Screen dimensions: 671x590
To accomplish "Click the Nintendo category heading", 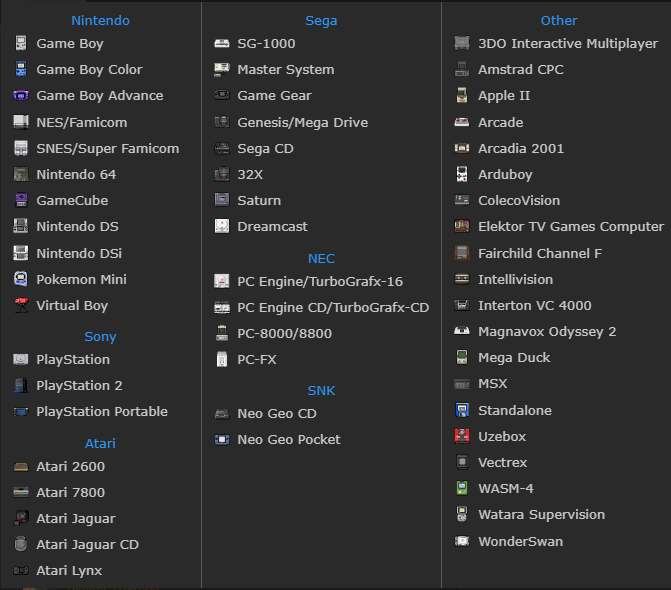I will 101,21.
